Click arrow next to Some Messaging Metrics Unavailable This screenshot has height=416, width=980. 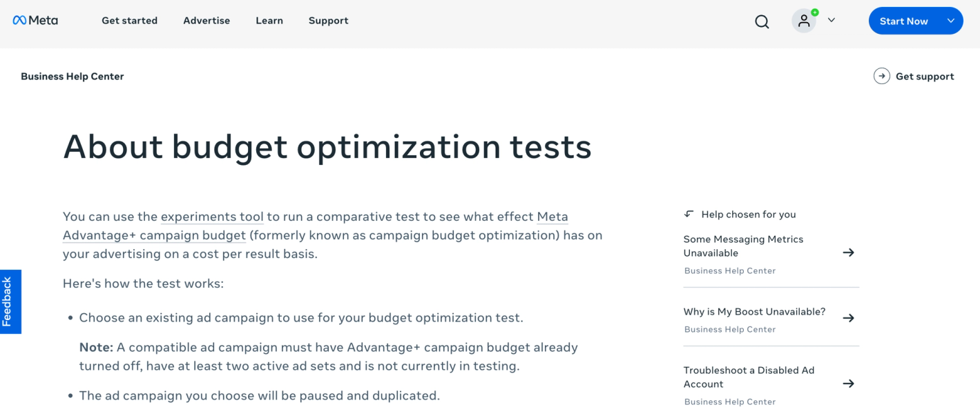(849, 252)
